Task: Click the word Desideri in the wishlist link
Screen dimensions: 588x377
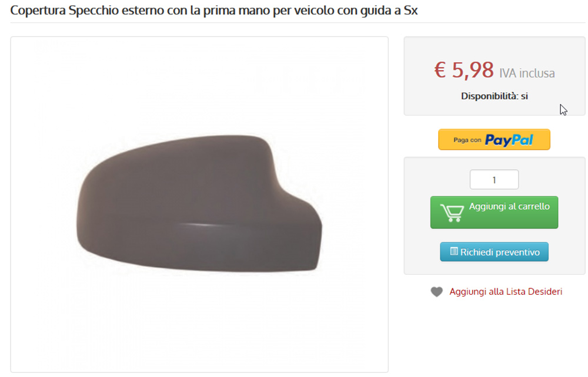Action: point(545,292)
